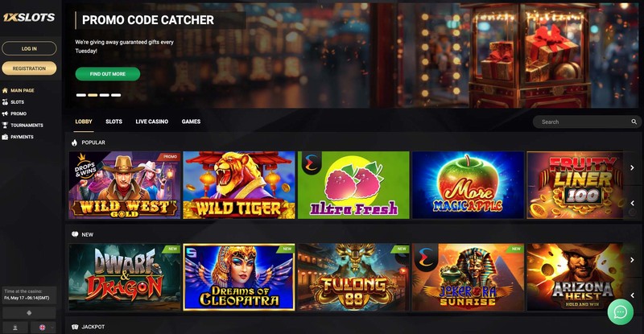Select the second banner slide indicator
Viewport: 644px width, 334px height.
(93, 95)
